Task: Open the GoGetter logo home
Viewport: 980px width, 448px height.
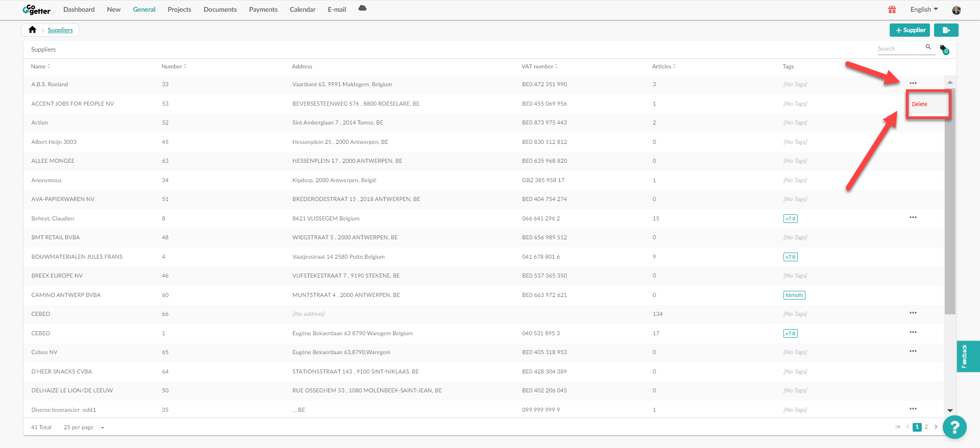Action: pos(36,10)
